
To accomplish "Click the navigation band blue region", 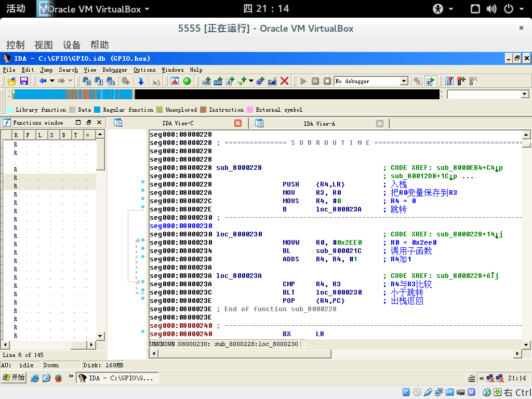I will coord(34,95).
